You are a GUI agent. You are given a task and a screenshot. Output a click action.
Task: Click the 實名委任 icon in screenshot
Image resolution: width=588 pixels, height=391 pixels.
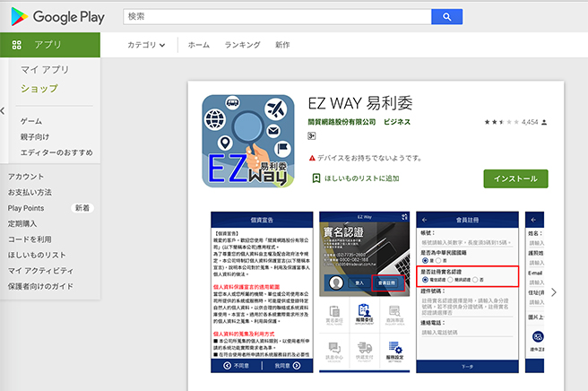tap(334, 315)
